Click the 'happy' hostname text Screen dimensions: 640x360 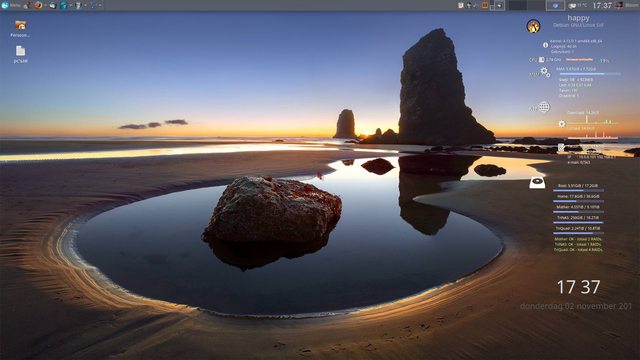coord(578,18)
